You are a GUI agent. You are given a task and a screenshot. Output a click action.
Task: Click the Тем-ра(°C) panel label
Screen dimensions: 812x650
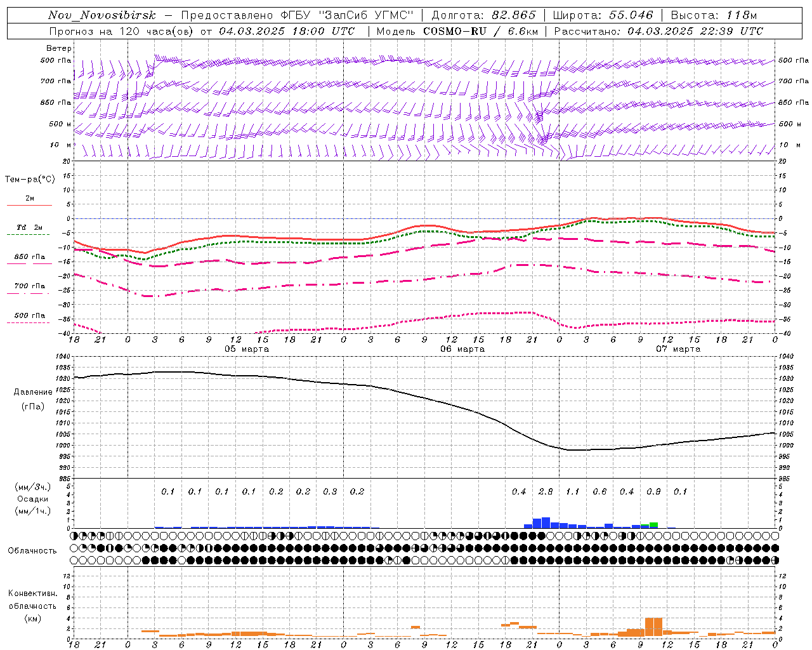click(x=30, y=180)
